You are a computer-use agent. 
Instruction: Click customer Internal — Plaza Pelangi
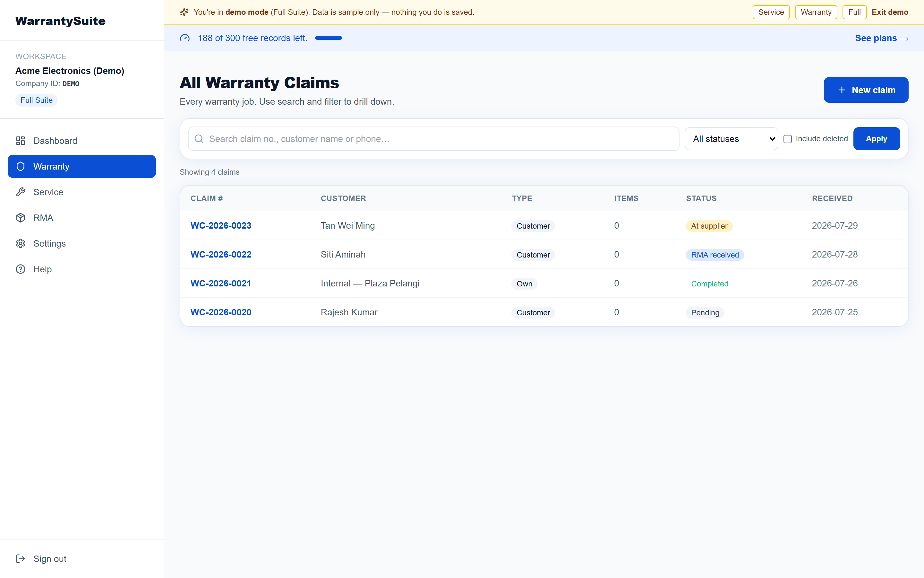[370, 283]
